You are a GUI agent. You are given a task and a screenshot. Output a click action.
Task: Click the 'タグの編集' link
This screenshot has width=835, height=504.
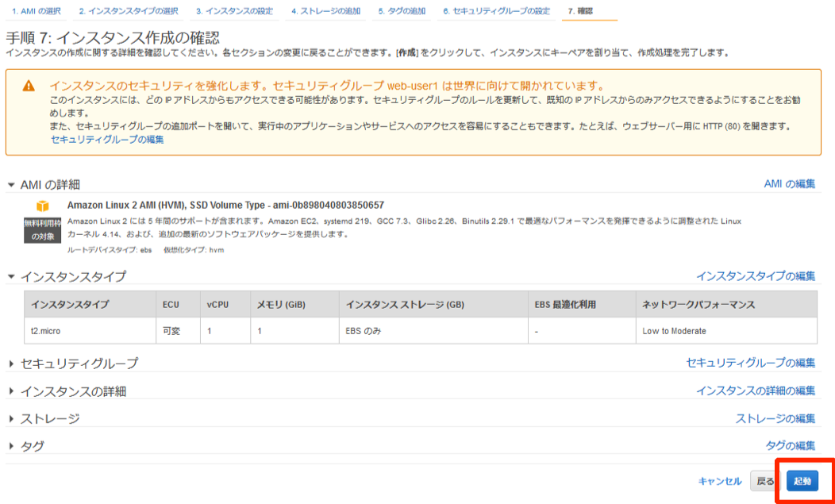[790, 446]
